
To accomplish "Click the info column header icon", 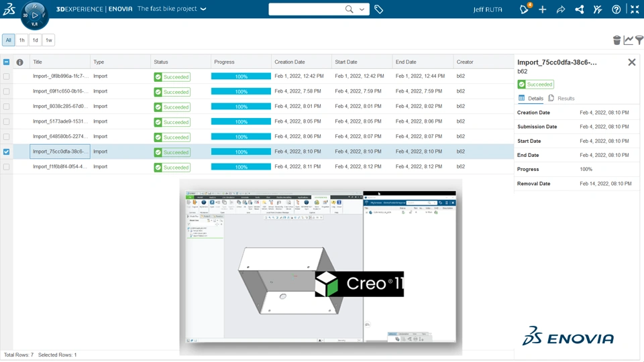I will click(19, 62).
